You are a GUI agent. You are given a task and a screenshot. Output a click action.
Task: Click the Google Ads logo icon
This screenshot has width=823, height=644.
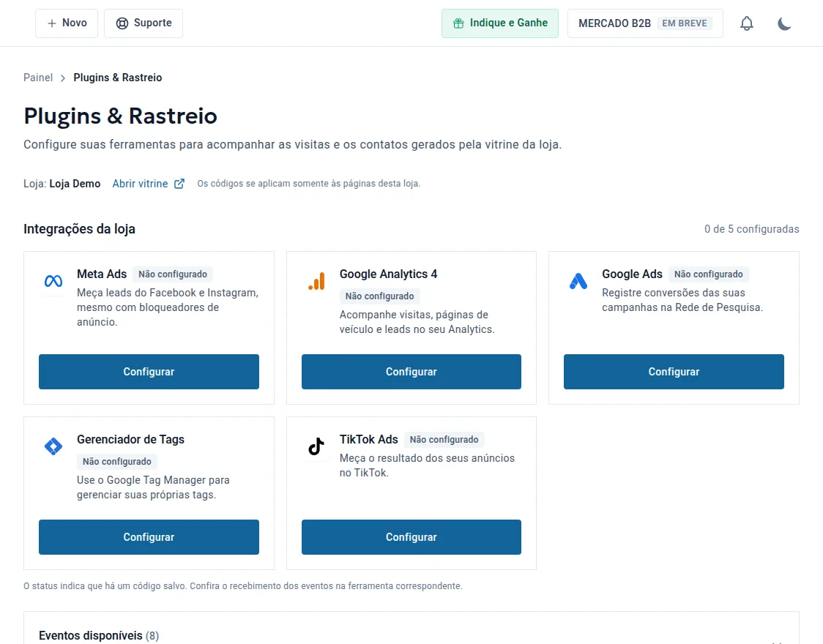coord(578,281)
